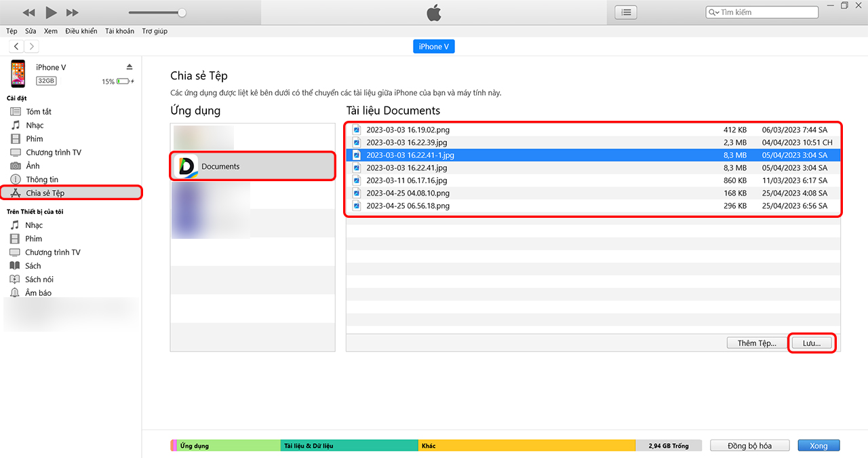Open the Tệp menu
The image size is (868, 458).
click(12, 31)
